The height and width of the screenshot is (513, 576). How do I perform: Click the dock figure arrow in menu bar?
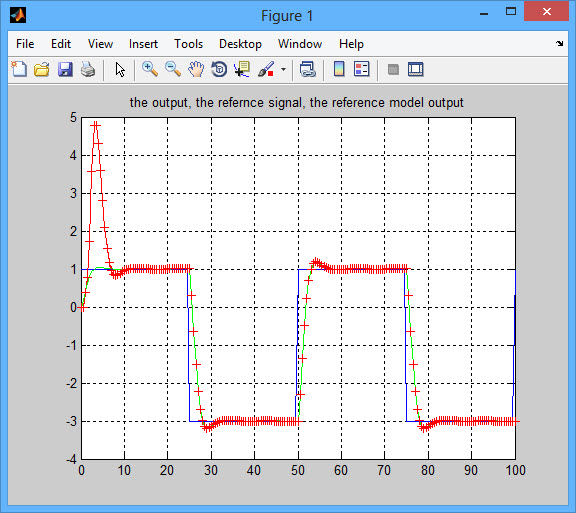coord(559,44)
